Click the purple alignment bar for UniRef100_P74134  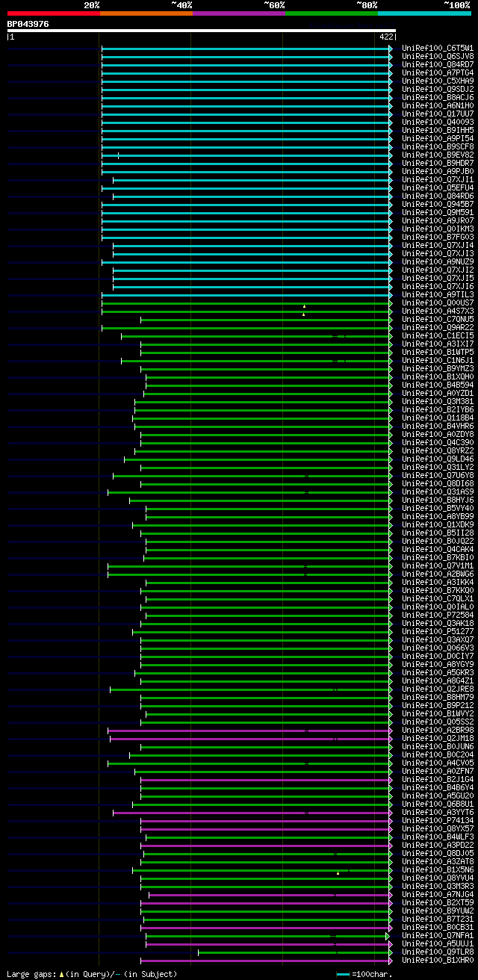pyautogui.click(x=266, y=820)
